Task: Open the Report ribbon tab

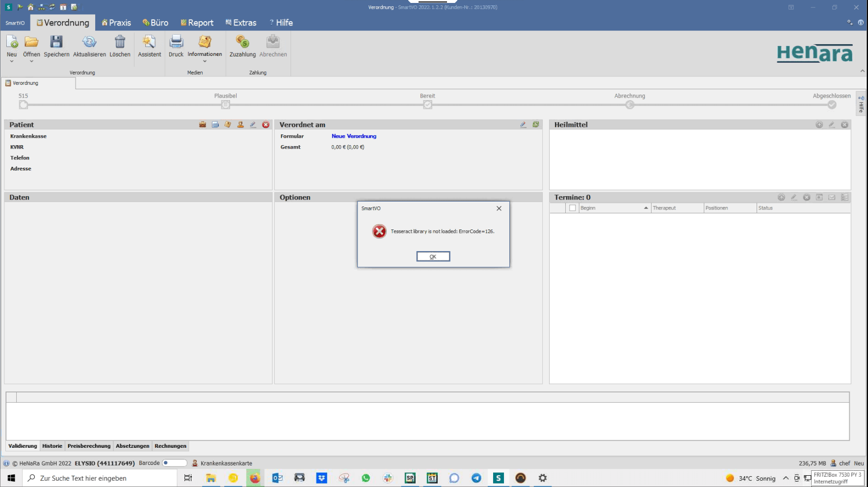Action: pyautogui.click(x=197, y=23)
